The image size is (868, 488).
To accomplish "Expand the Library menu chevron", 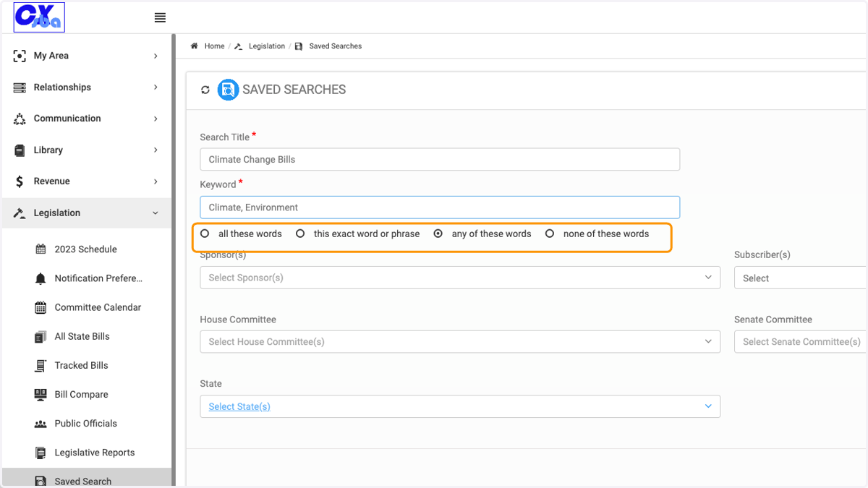I will [x=156, y=150].
